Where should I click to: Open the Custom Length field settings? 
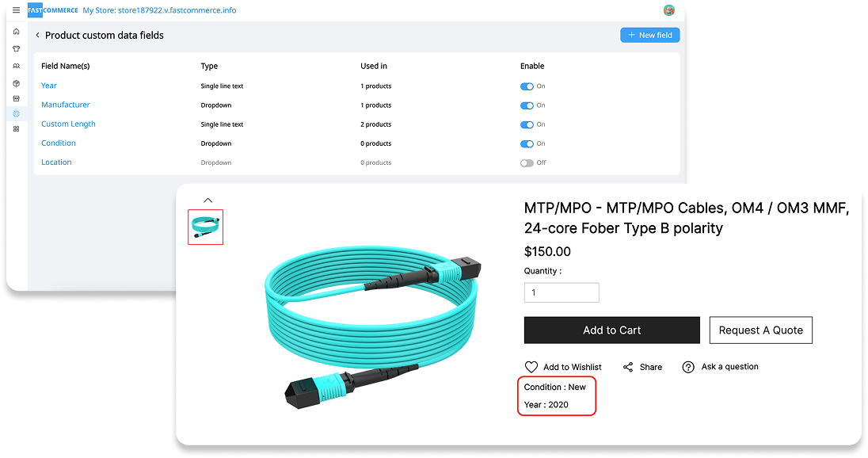click(x=68, y=124)
